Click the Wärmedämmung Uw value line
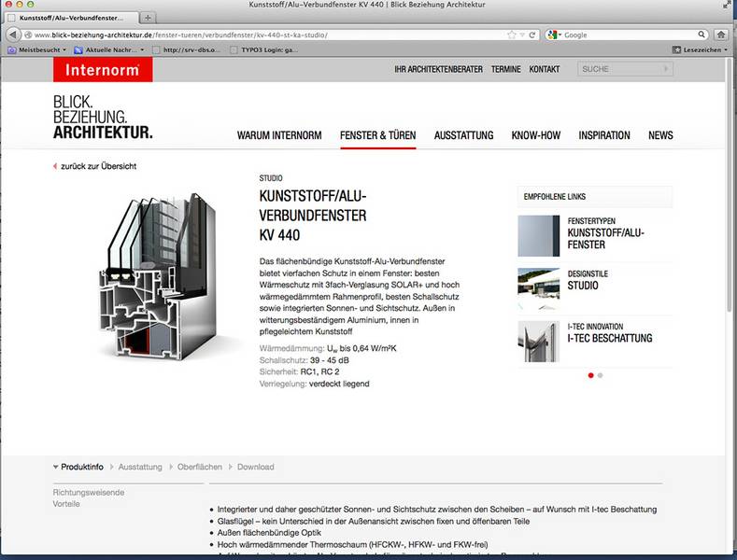Viewport: 737px width, 560px height. (328, 348)
